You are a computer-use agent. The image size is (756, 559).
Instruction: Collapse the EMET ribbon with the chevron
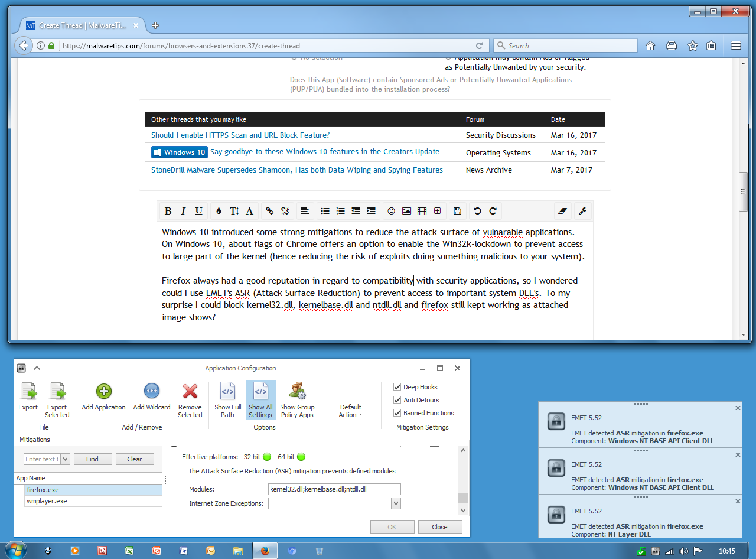[x=37, y=368]
